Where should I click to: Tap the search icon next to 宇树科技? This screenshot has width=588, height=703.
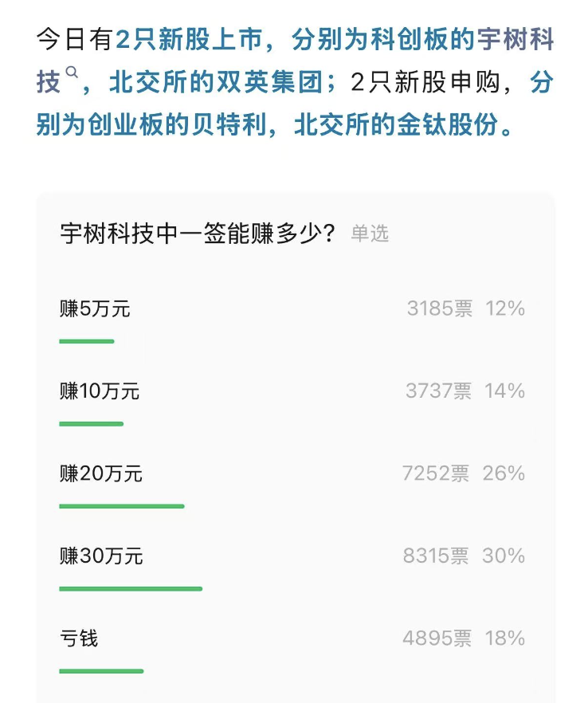pyautogui.click(x=72, y=72)
